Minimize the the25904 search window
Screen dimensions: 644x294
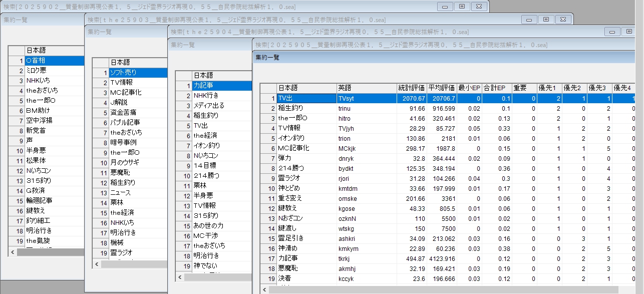(x=612, y=32)
